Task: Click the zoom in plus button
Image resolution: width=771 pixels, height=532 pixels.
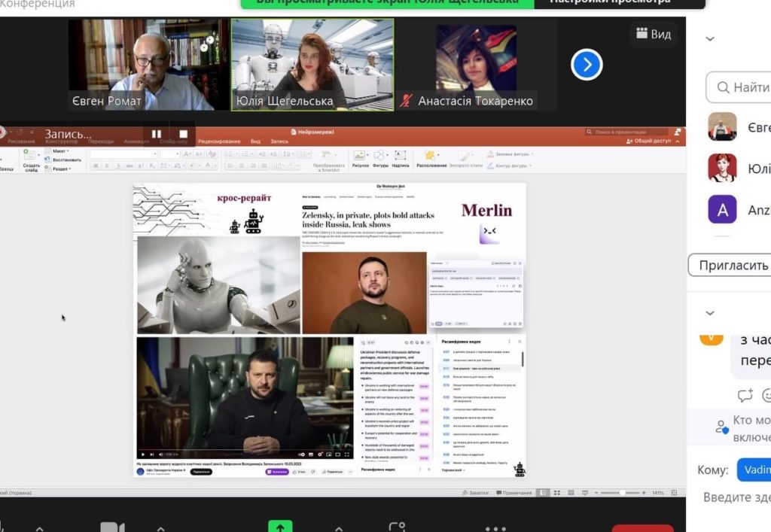Action: point(644,492)
